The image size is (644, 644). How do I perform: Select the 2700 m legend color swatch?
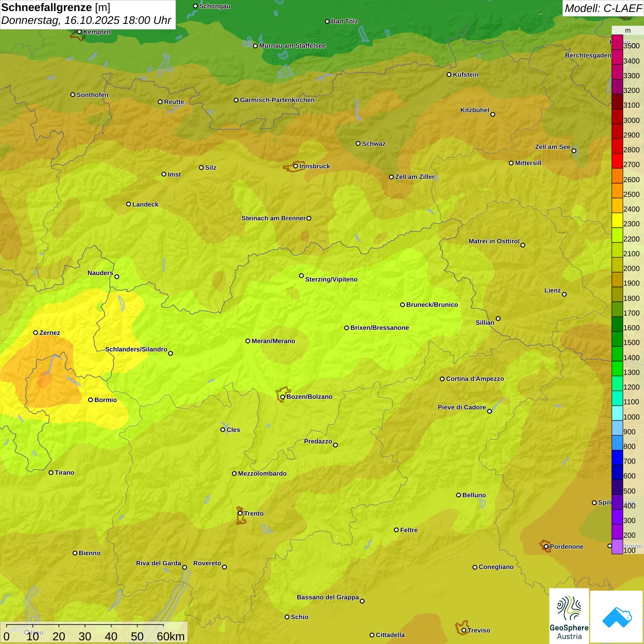[617, 161]
